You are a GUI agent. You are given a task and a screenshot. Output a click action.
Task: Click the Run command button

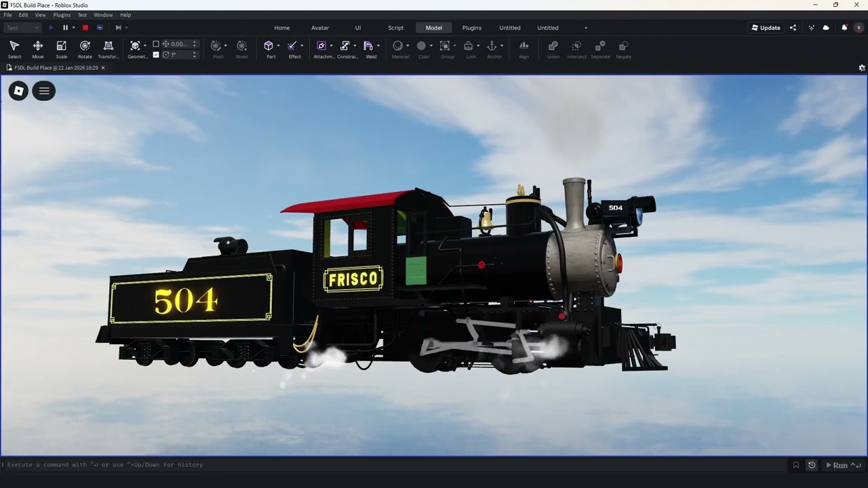[x=842, y=465]
